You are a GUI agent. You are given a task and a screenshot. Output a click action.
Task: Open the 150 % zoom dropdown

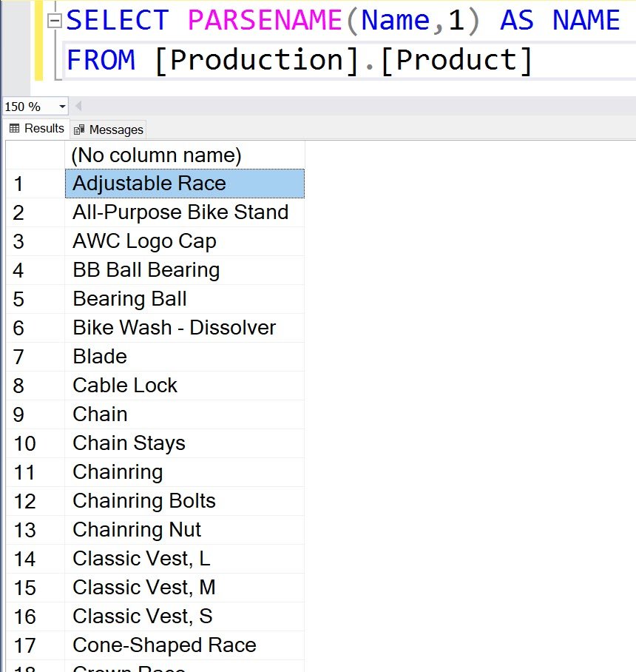tap(62, 107)
